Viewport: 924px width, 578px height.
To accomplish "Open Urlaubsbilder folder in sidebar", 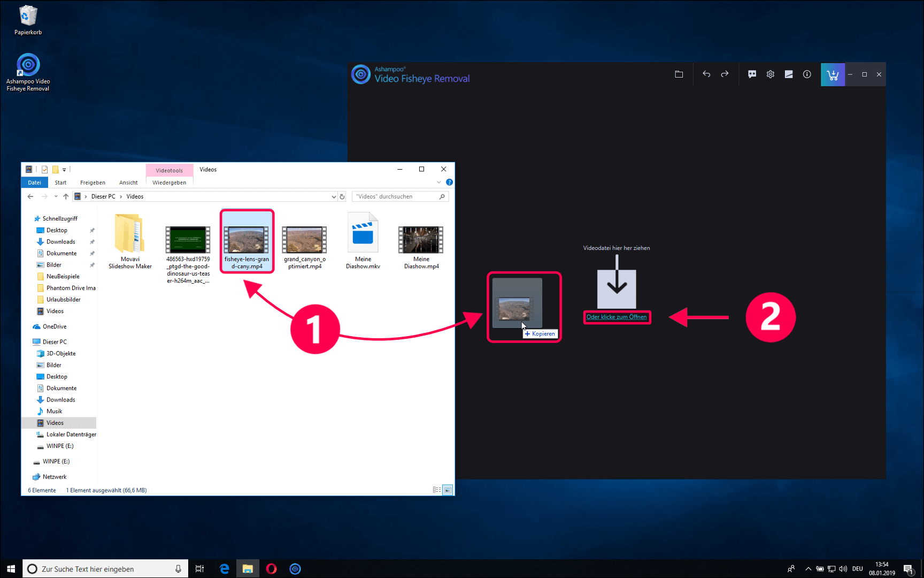I will (x=63, y=300).
